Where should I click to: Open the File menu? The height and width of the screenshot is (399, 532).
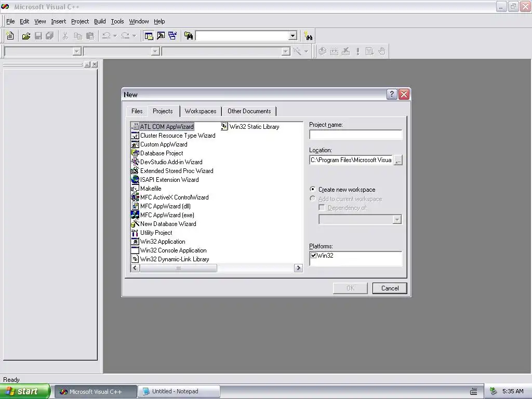point(10,21)
